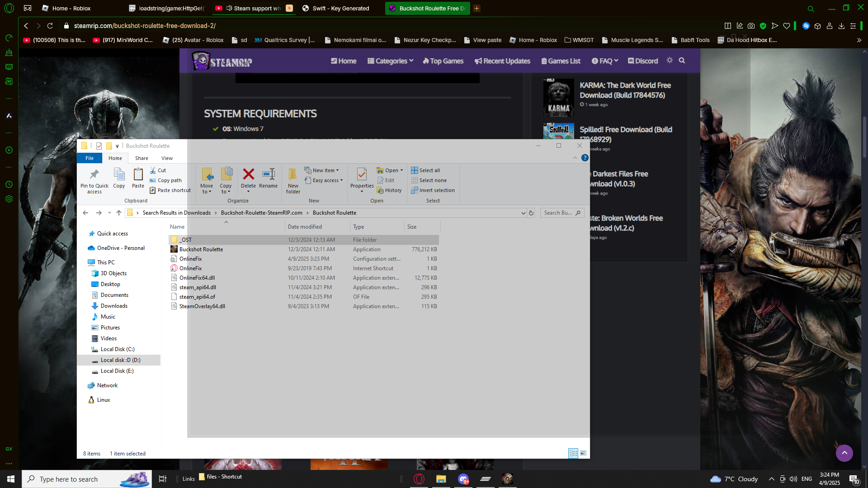Reload the browser page

pos(50,26)
